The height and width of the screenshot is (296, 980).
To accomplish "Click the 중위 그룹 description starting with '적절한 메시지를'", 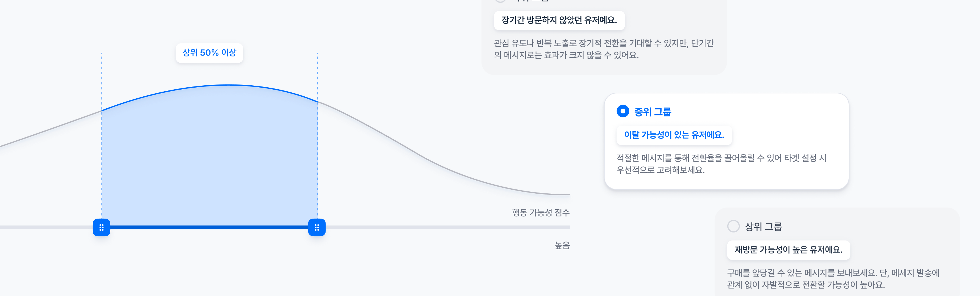I will 721,164.
